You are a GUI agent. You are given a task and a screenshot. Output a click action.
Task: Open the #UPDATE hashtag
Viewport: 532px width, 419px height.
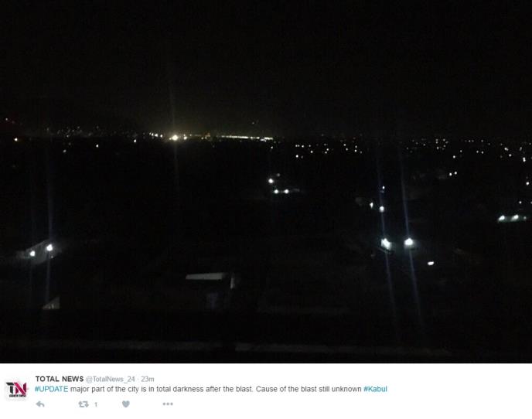point(52,389)
